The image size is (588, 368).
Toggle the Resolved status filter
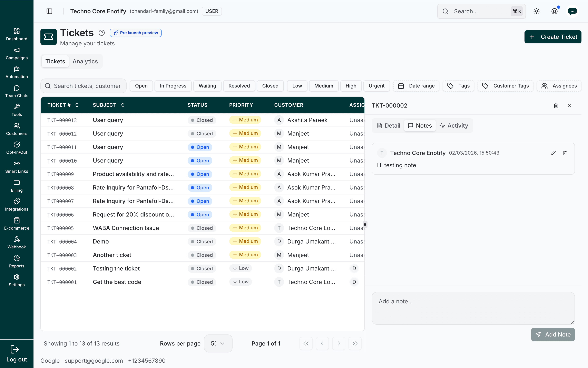239,86
